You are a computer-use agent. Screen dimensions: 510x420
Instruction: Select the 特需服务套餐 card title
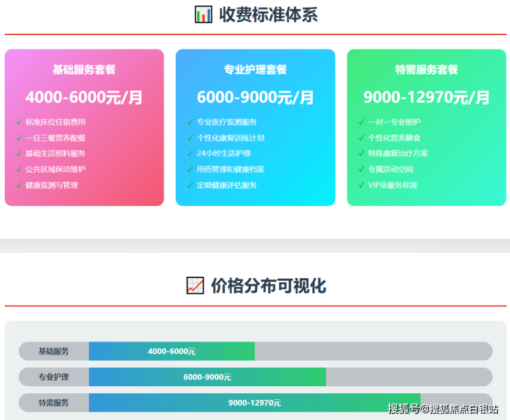click(x=427, y=70)
